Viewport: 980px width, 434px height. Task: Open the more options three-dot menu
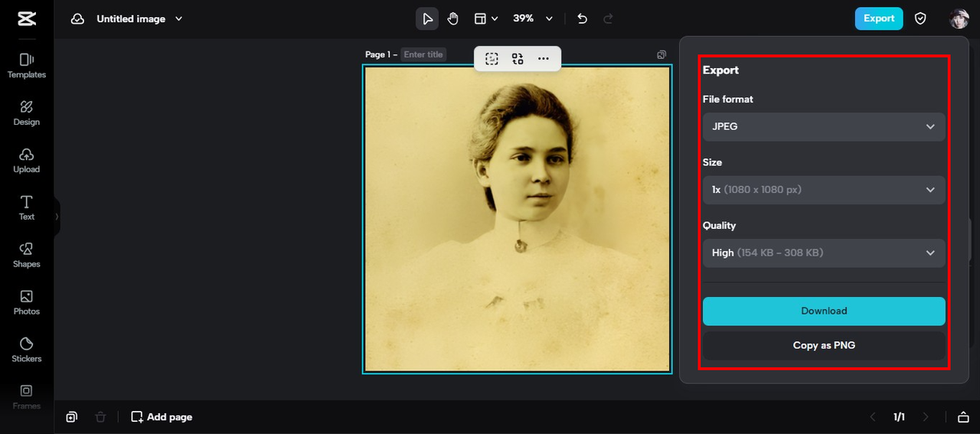[544, 58]
